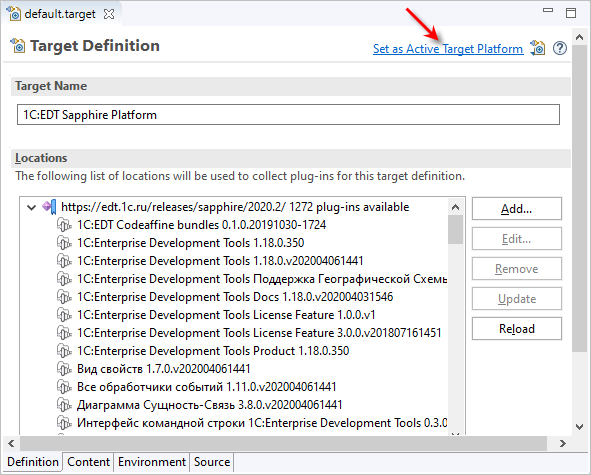Click icon beside Интерфейс командной строки row
The width and height of the screenshot is (591, 475).
[x=64, y=423]
